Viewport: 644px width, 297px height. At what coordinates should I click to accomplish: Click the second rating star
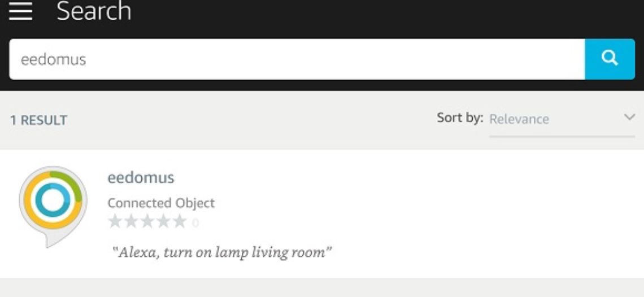coord(132,222)
